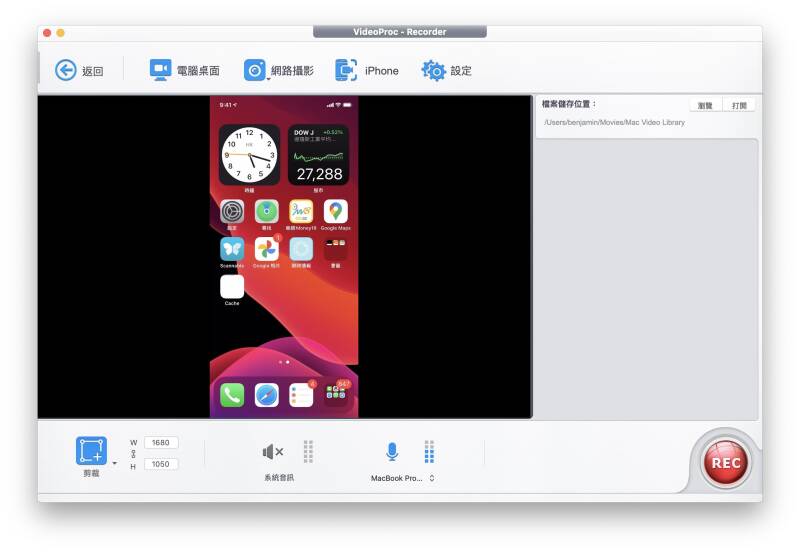Viewport: 800px width, 552px height.
Task: Start recording with the red REC button
Action: pos(726,463)
